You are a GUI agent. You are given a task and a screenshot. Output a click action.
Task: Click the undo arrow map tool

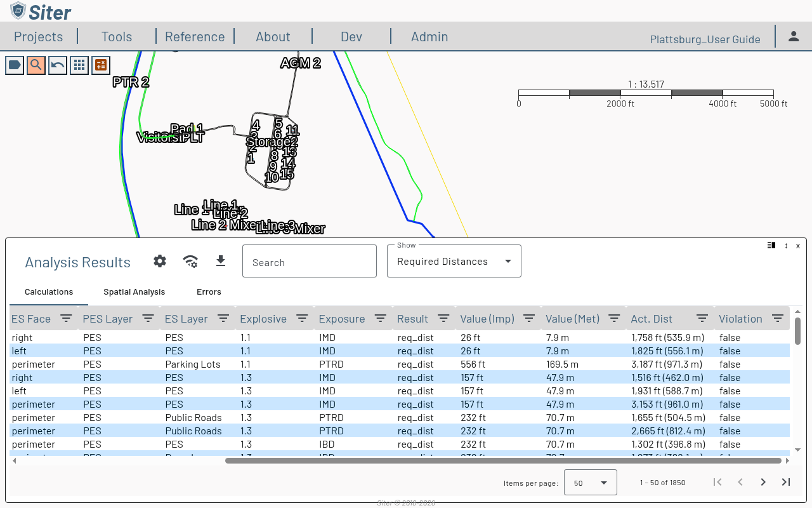[x=58, y=65]
